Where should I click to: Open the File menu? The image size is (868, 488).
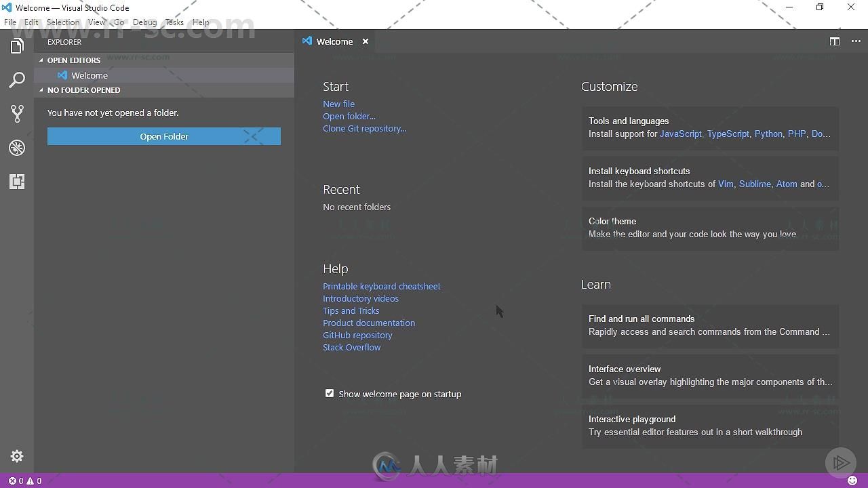10,22
